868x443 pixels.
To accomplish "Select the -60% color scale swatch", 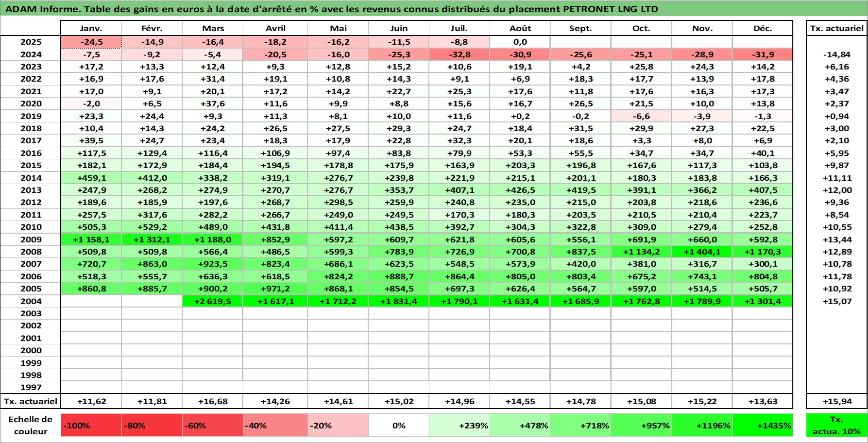I will pos(213,425).
